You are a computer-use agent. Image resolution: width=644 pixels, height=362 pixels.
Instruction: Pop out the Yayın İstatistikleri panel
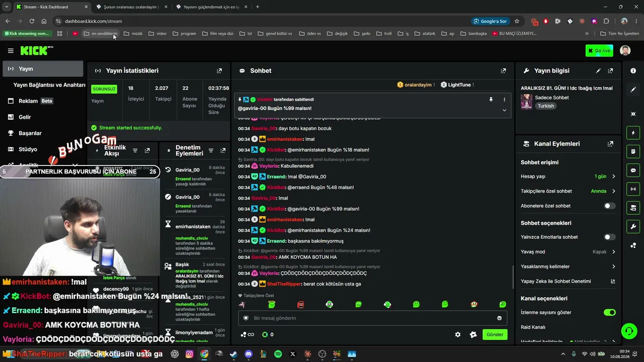click(x=219, y=71)
